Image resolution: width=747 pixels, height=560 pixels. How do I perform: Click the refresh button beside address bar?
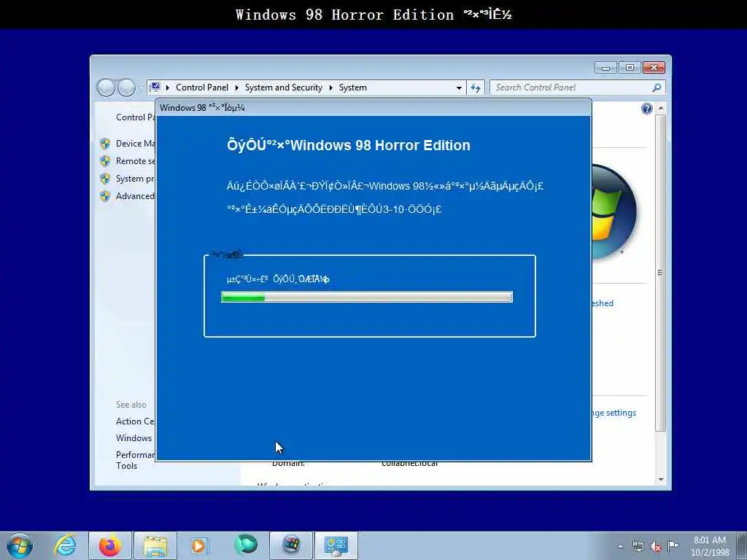click(x=476, y=87)
